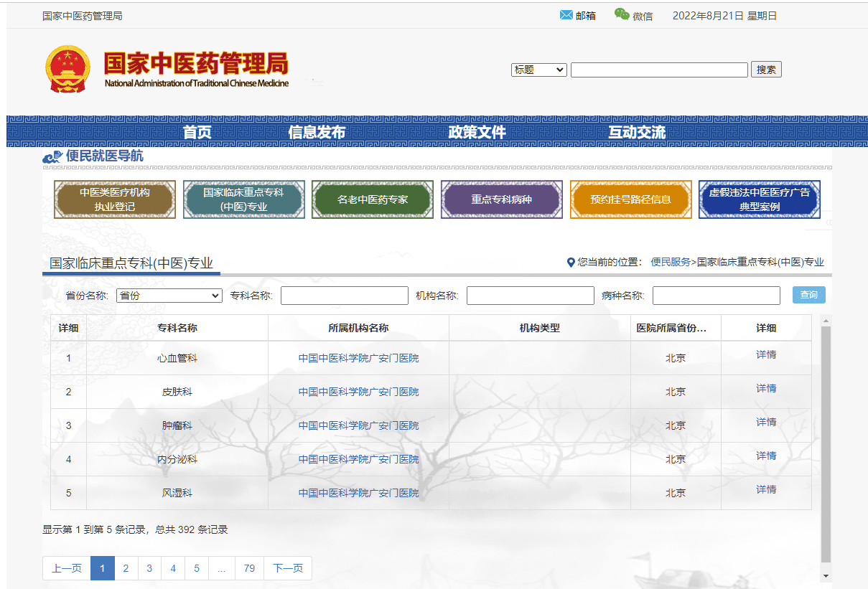Click the 微信 WeChat icon

(x=622, y=14)
